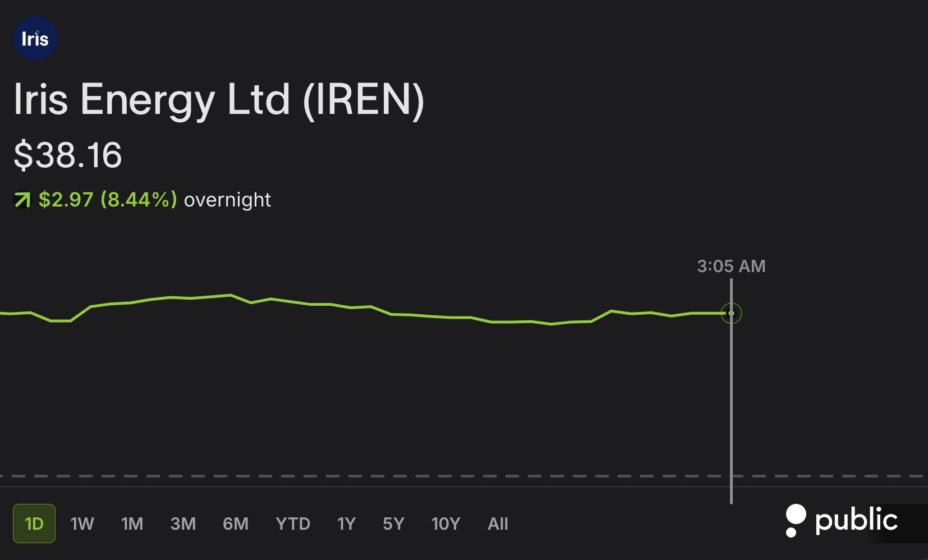Select the 5Y chart range
Viewport: 928px width, 560px height.
(x=393, y=524)
